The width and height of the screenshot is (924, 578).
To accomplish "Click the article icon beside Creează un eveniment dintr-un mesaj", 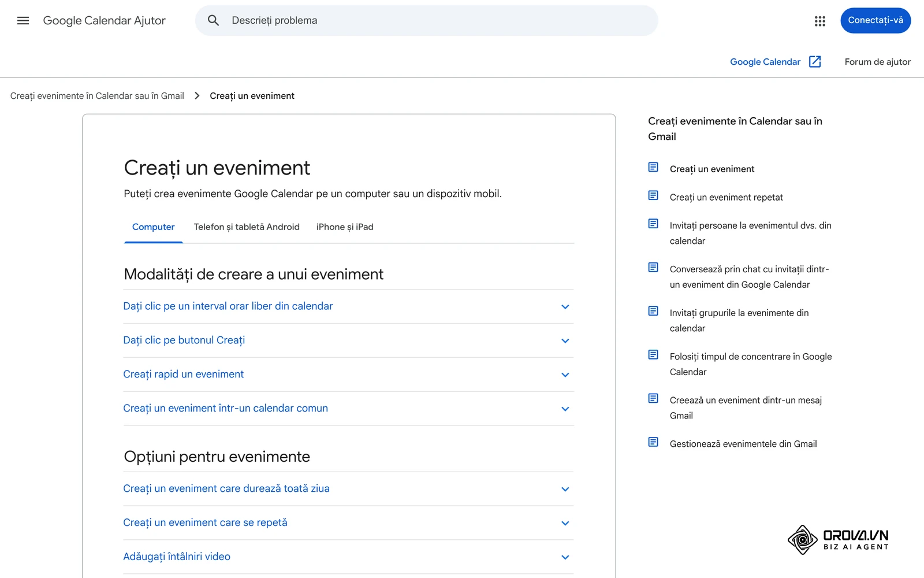I will tap(653, 399).
